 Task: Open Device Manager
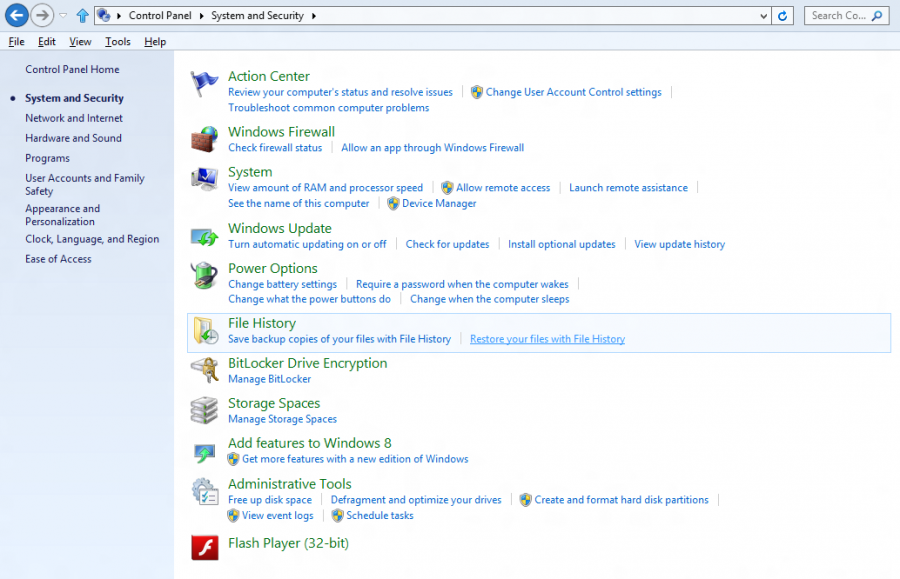tap(438, 203)
